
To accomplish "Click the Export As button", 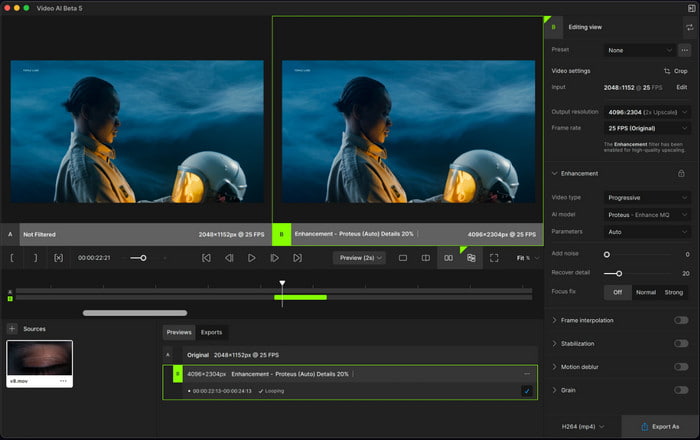I will point(660,427).
